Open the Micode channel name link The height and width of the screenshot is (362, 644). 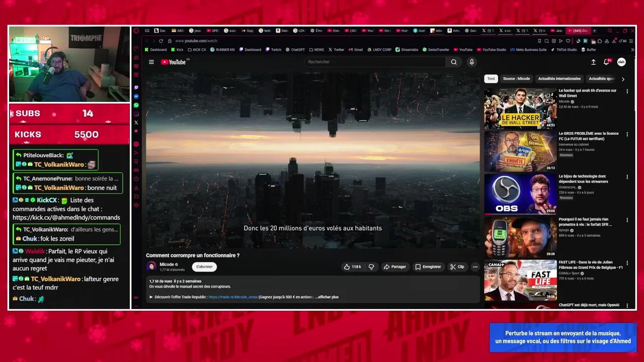[167, 264]
